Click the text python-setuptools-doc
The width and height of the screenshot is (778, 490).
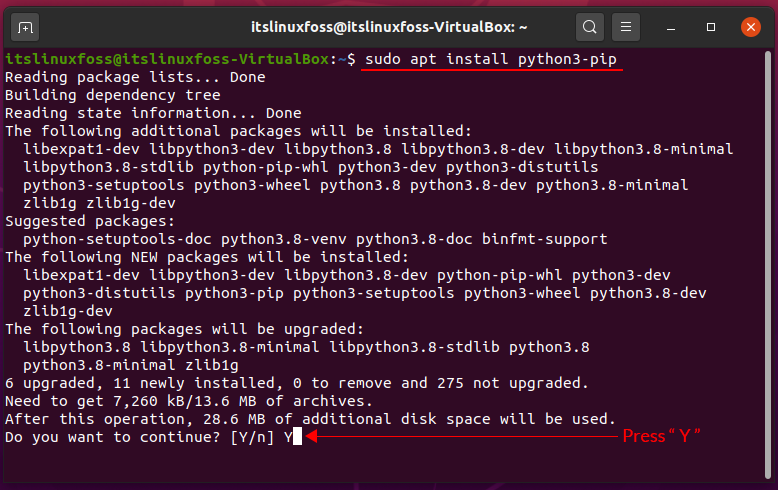117,239
